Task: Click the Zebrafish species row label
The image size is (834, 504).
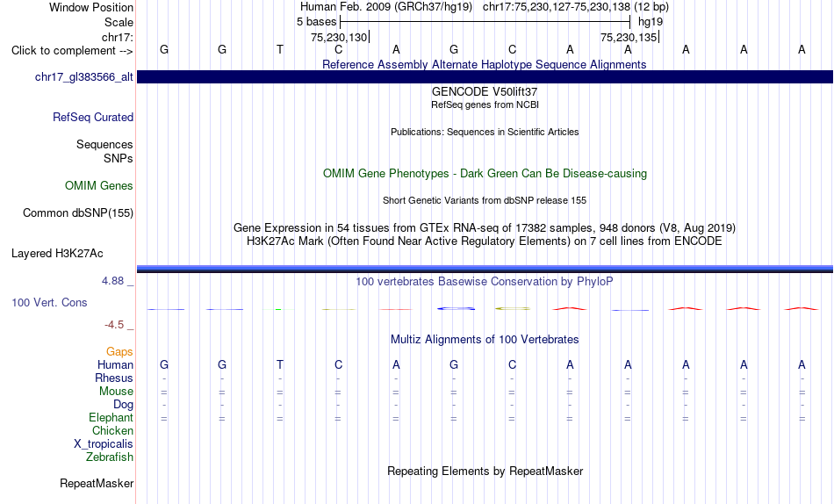Action: [110, 457]
